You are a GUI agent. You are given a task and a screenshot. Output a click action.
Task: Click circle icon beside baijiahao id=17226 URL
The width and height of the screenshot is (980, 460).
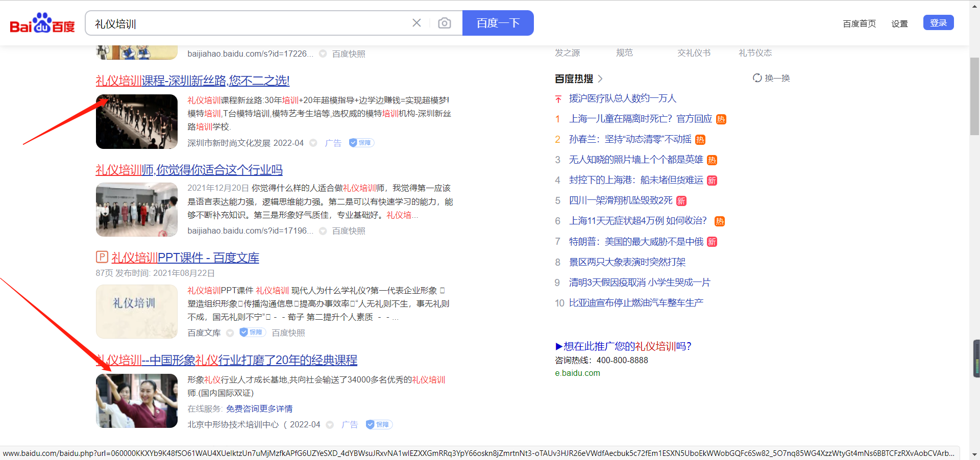click(x=323, y=54)
